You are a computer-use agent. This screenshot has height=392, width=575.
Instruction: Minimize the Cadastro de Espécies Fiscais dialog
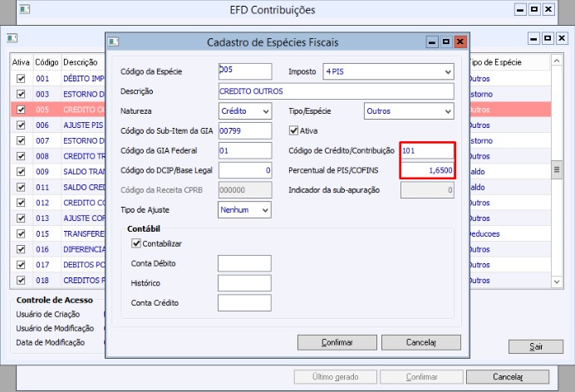(432, 42)
